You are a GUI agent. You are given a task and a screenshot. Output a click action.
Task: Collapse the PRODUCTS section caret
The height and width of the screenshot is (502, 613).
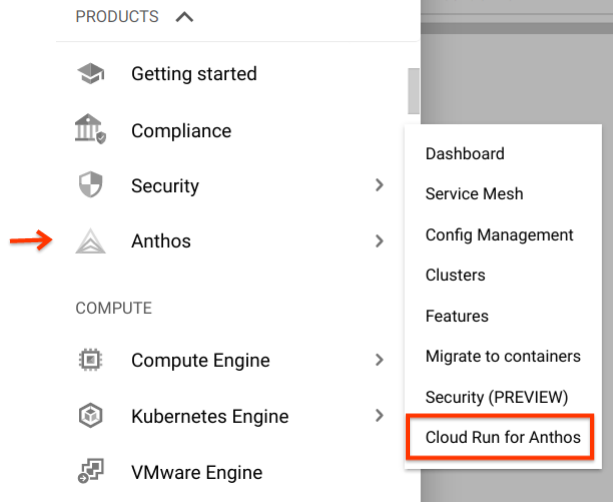(184, 17)
